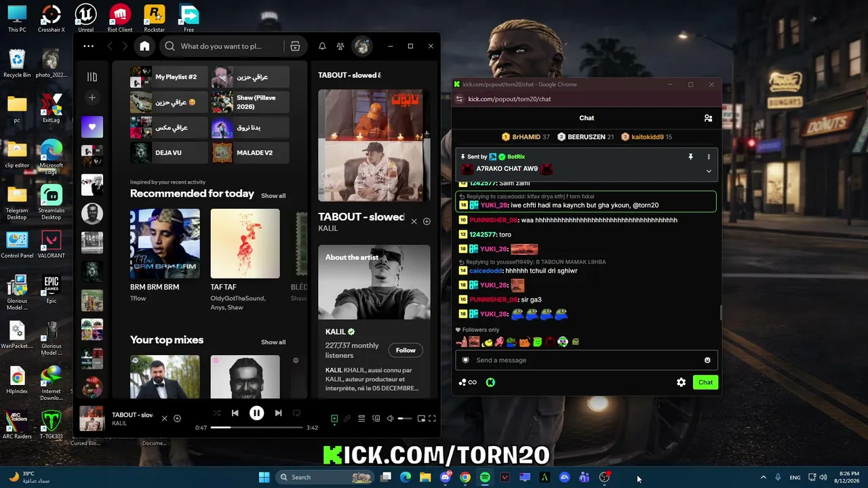Open Epic Games desktop shortcut
This screenshot has width=868, height=488.
point(52,289)
